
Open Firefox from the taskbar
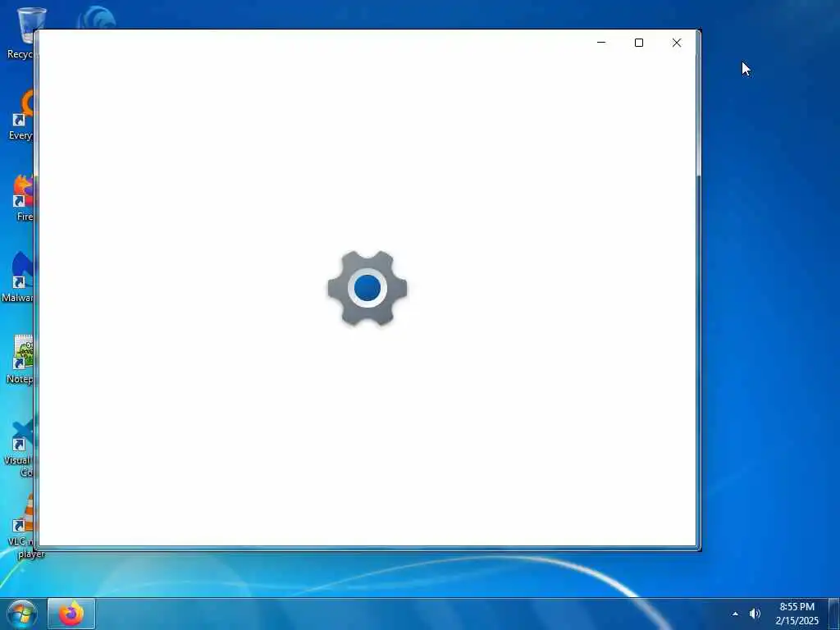click(71, 614)
